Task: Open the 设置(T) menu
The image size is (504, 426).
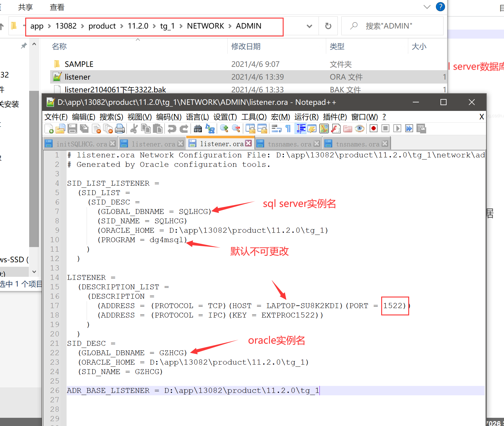Action: pyautogui.click(x=225, y=117)
